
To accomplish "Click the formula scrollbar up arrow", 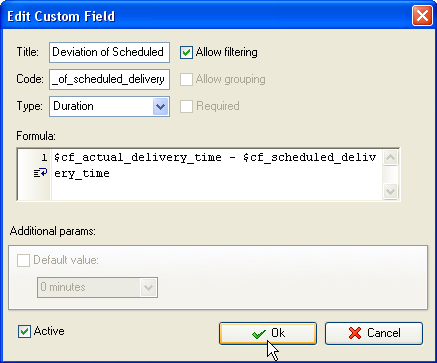I will tap(390, 157).
